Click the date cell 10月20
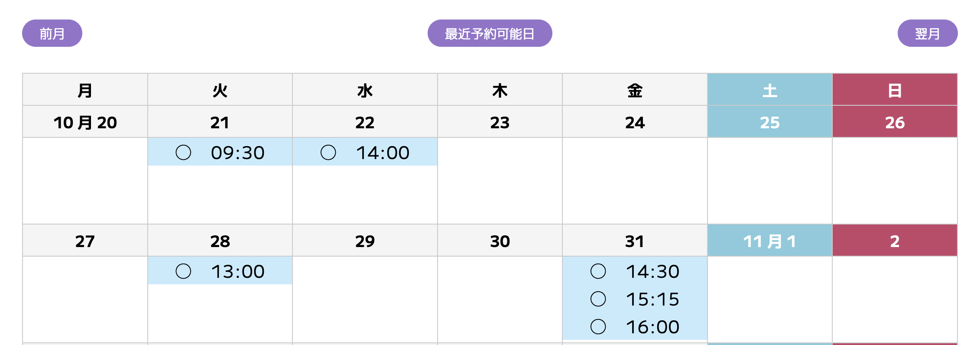The image size is (980, 345). pos(85,123)
